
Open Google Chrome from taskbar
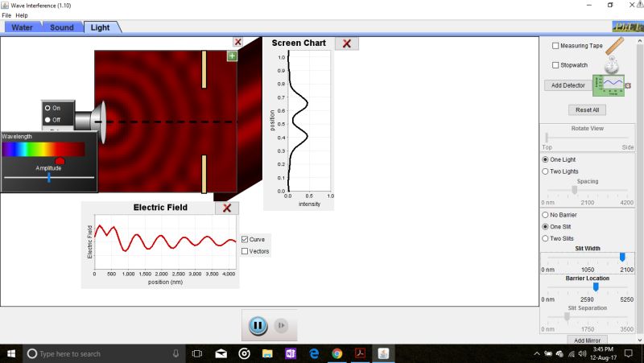click(337, 353)
